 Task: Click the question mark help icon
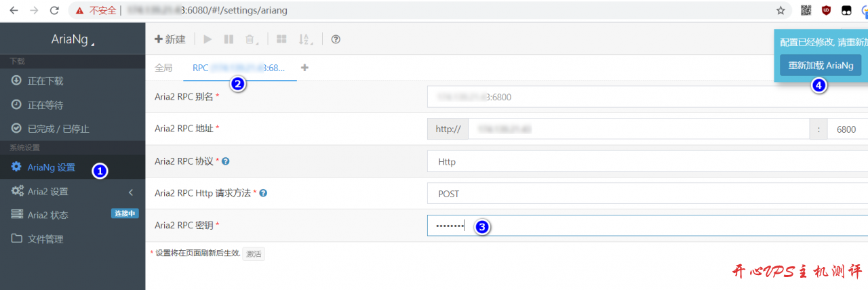pyautogui.click(x=335, y=39)
